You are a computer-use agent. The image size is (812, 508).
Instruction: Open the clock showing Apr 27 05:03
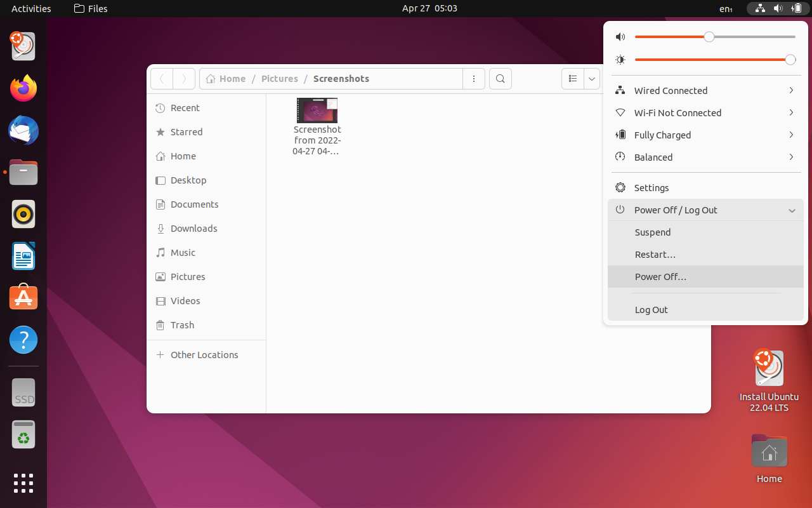pyautogui.click(x=429, y=8)
